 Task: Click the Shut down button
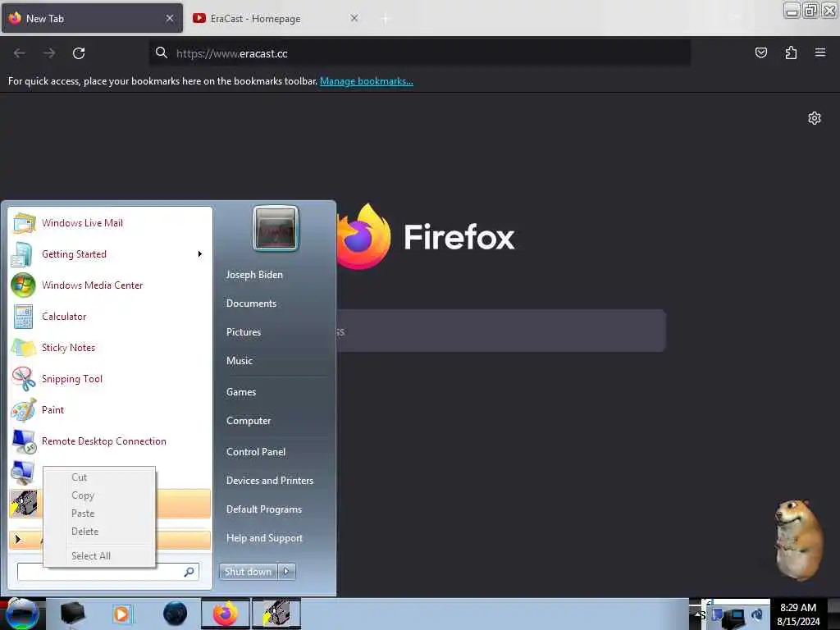pos(248,572)
